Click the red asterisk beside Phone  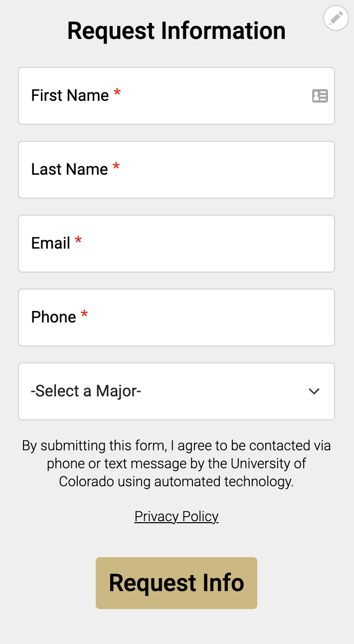pyautogui.click(x=84, y=315)
